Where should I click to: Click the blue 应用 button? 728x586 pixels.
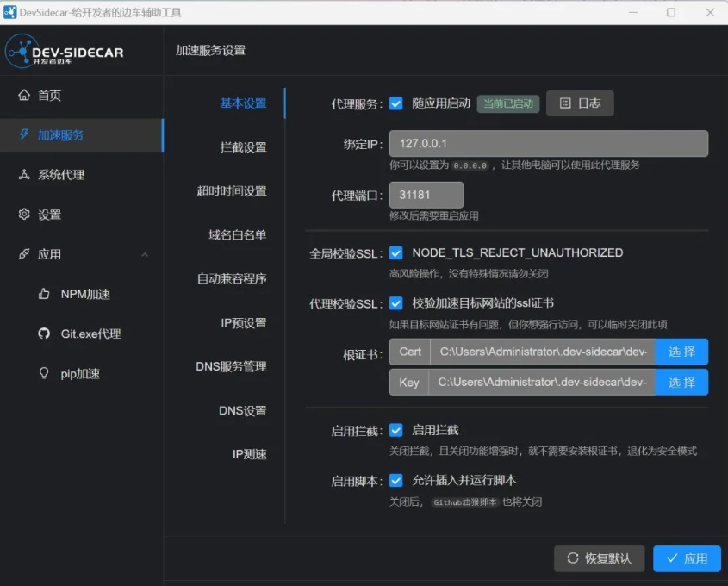point(687,558)
